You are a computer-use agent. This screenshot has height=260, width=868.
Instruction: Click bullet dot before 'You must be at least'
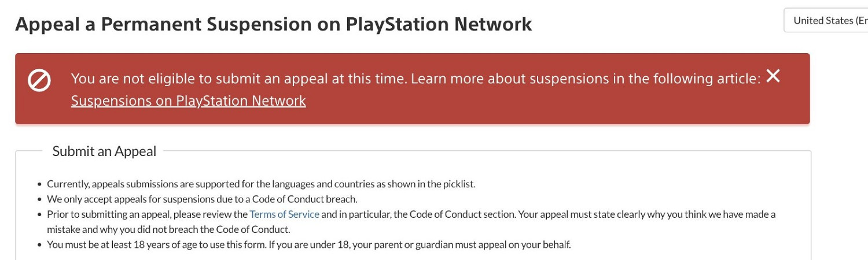point(39,245)
